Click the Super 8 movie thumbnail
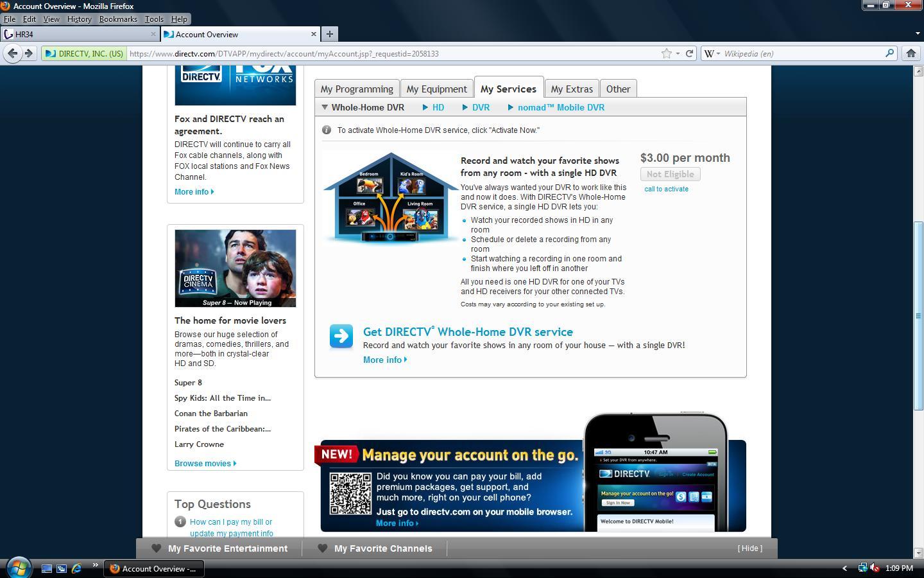The height and width of the screenshot is (578, 924). 235,268
